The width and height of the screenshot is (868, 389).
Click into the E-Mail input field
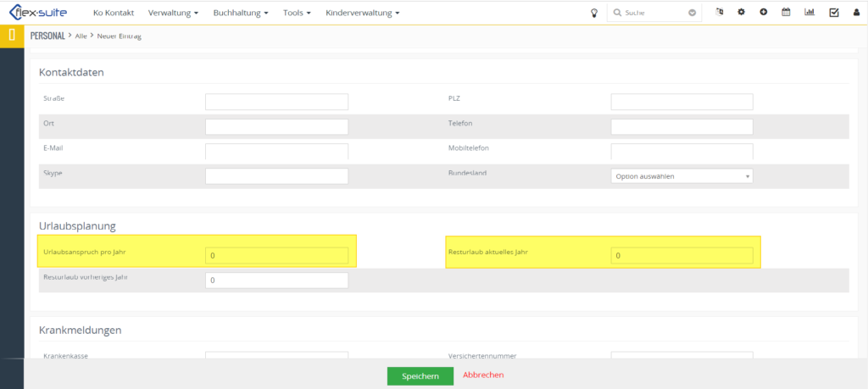[276, 151]
